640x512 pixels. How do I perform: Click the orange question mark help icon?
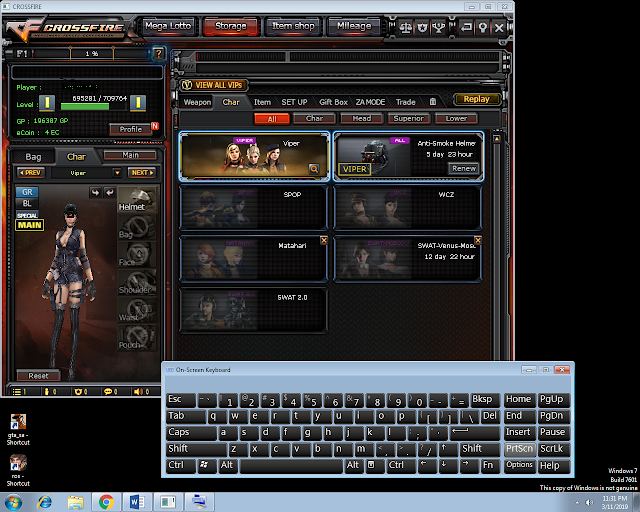159,53
